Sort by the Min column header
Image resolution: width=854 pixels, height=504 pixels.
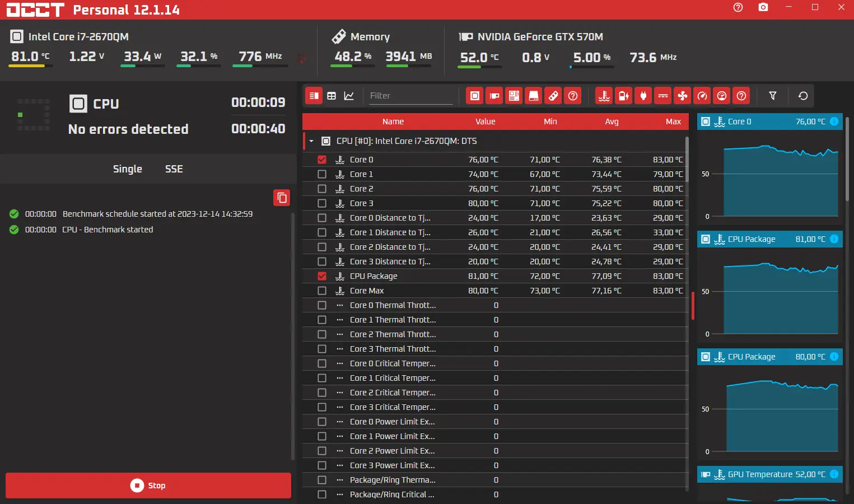[x=550, y=122]
